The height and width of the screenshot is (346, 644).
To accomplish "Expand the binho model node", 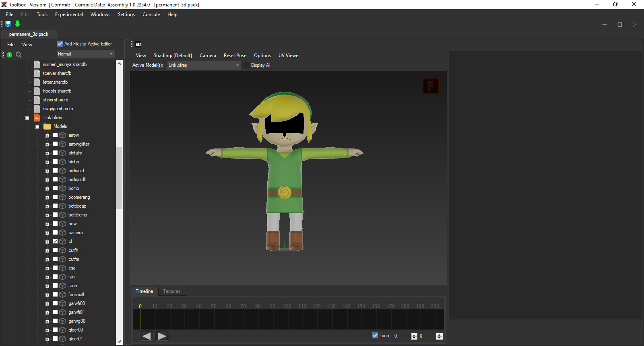I will 47,162.
